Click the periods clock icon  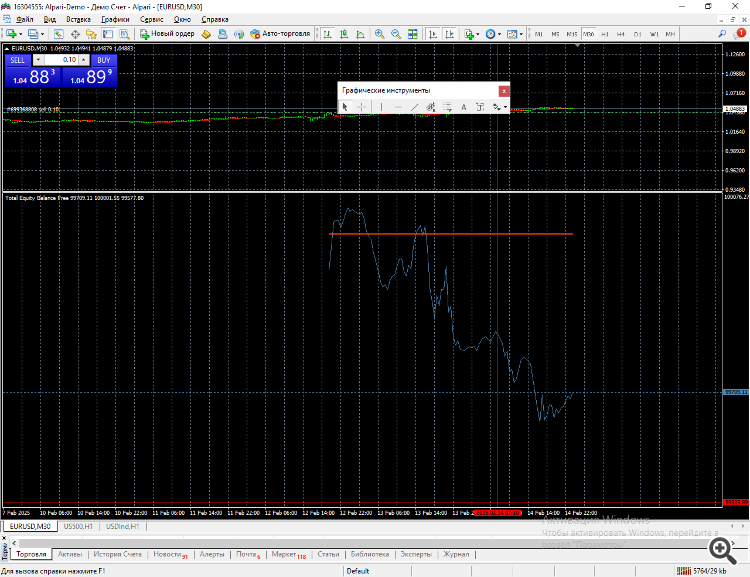pos(490,34)
